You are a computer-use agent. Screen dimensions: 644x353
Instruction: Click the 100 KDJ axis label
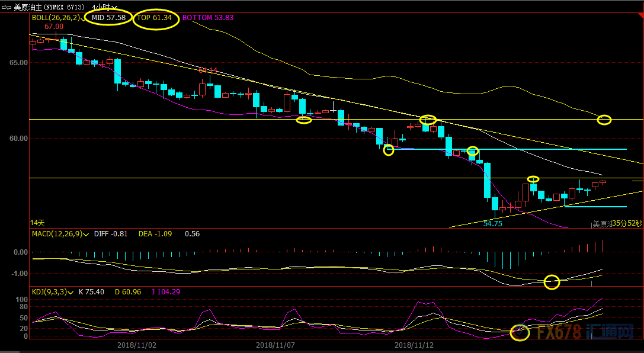point(22,300)
